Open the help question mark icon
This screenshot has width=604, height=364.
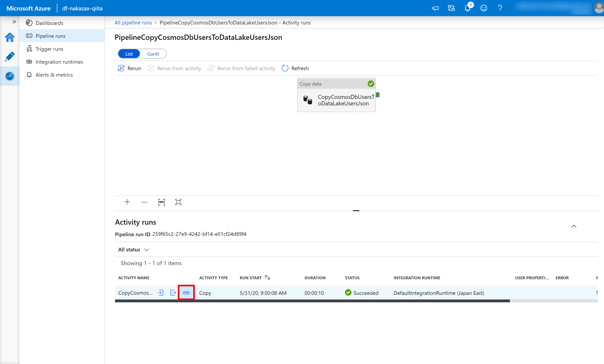tap(500, 8)
